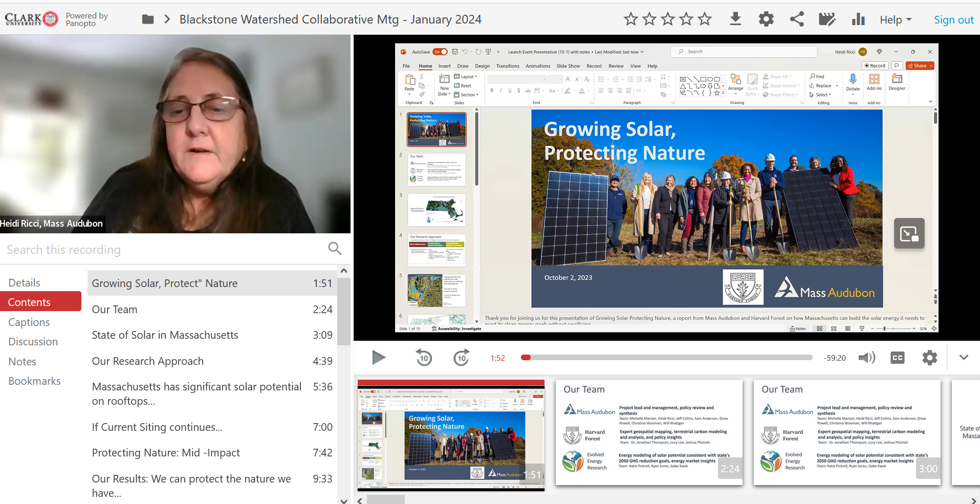Jump to 'State of Solar in Massachusetts' entry

click(x=212, y=335)
